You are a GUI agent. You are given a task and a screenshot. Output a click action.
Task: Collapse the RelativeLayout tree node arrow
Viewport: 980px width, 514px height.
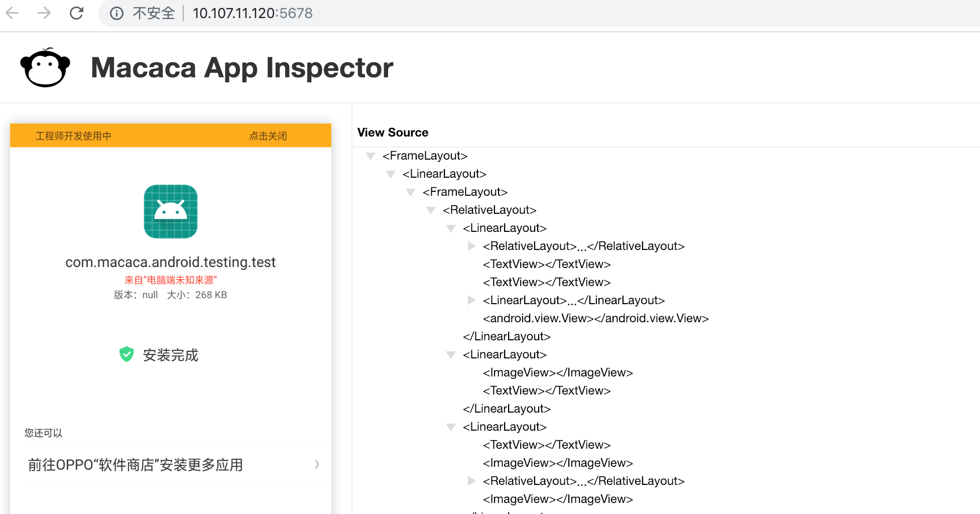tap(431, 210)
